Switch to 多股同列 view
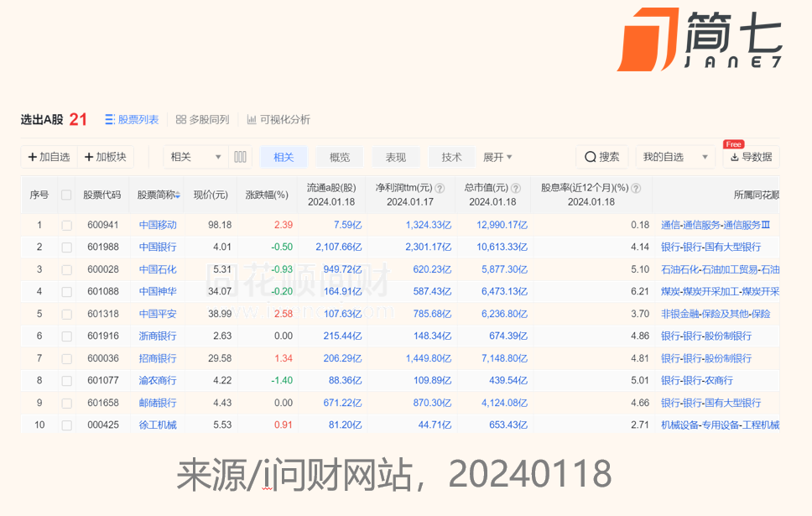 pos(202,120)
